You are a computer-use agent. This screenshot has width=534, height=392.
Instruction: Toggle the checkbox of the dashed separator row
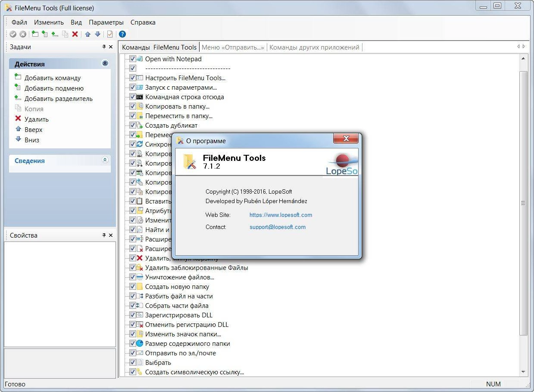point(132,69)
